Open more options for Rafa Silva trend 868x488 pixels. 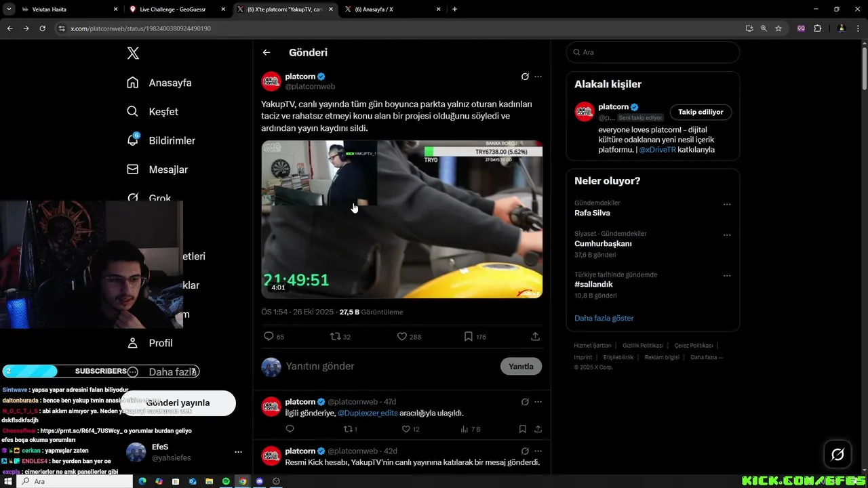[x=727, y=204]
